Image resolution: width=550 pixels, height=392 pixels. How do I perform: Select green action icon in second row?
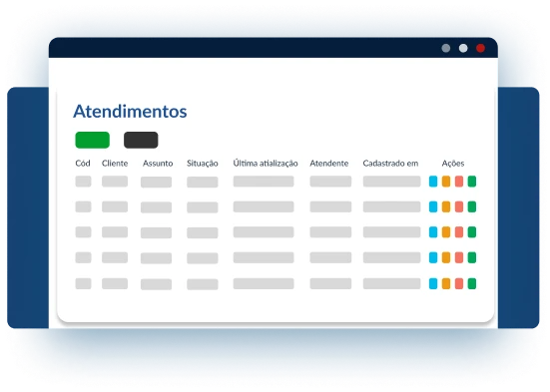[x=472, y=206]
